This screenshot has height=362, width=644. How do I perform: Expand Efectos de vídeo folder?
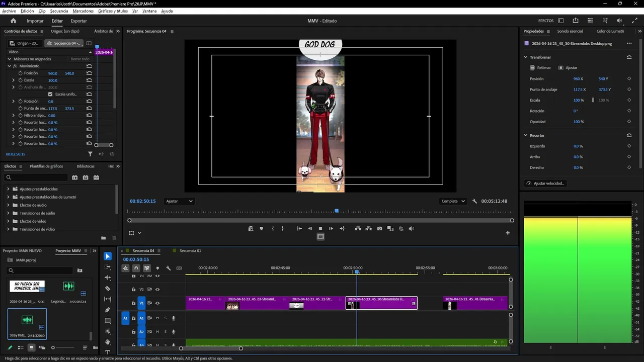[x=8, y=221]
